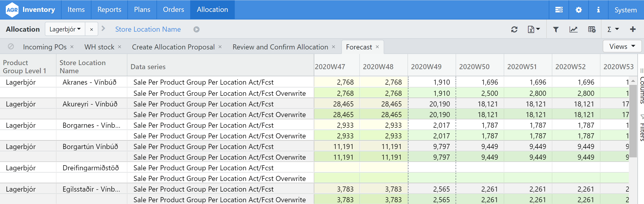Click the list view icon in header
The height and width of the screenshot is (204, 644).
point(559,10)
